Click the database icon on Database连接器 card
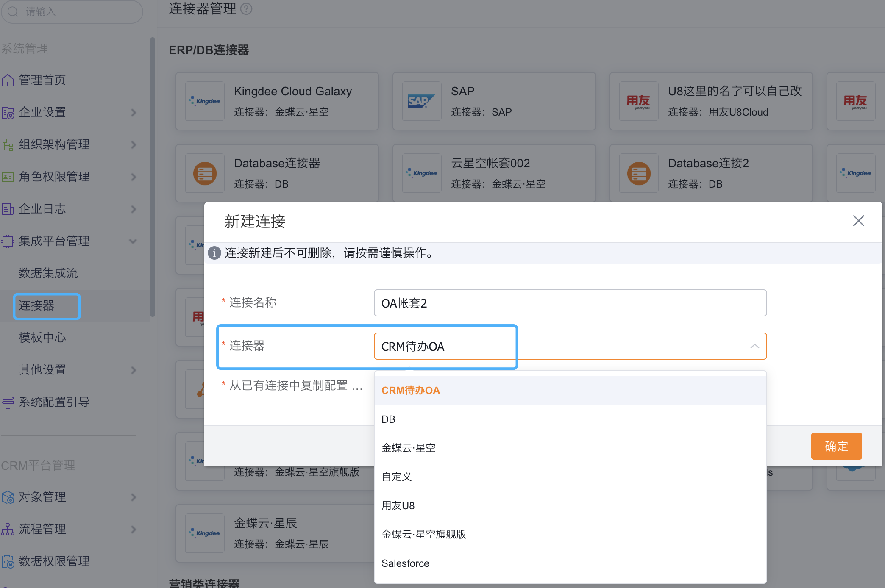885x588 pixels. (x=205, y=173)
